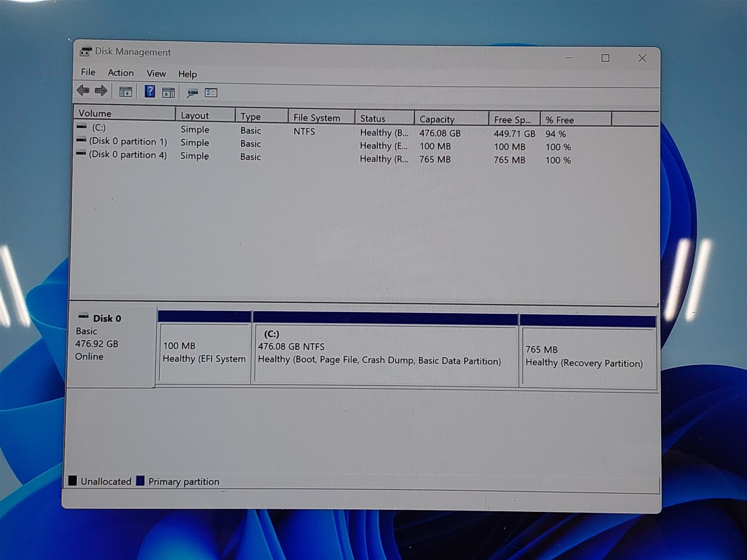Sort by the % Free column header
Image resolution: width=747 pixels, height=560 pixels.
(576, 120)
